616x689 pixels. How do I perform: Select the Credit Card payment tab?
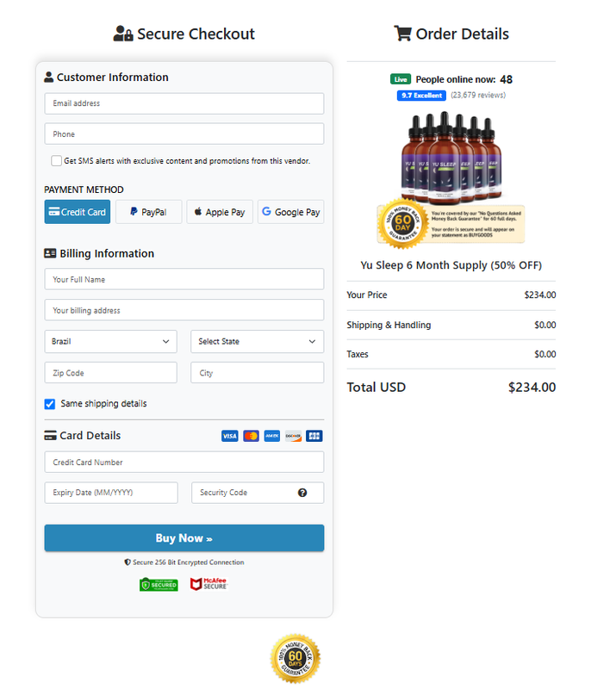78,212
